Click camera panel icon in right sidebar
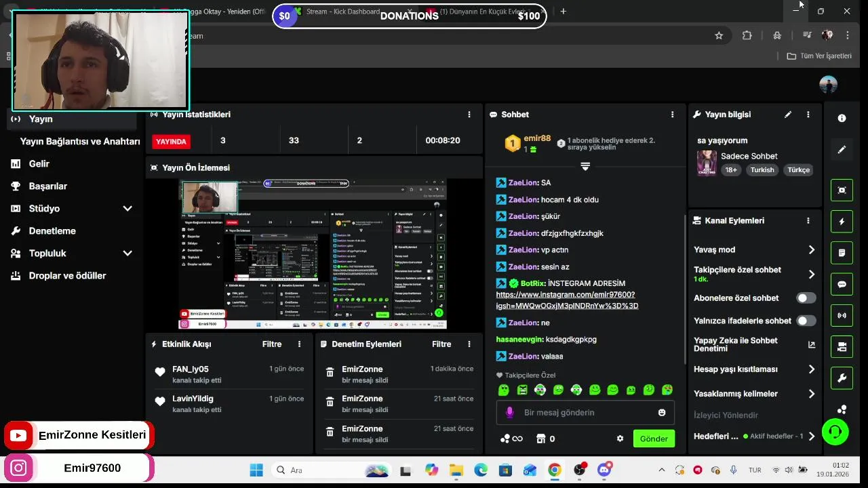The width and height of the screenshot is (868, 488). pyautogui.click(x=842, y=347)
